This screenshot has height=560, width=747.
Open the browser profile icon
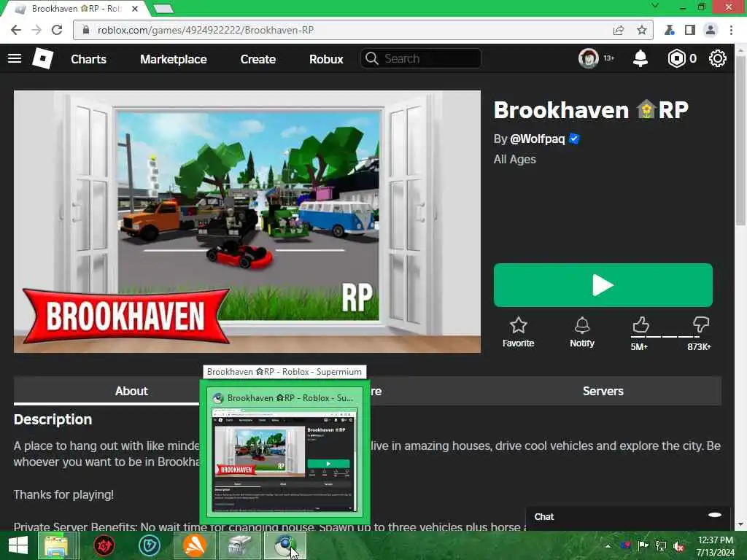click(711, 30)
